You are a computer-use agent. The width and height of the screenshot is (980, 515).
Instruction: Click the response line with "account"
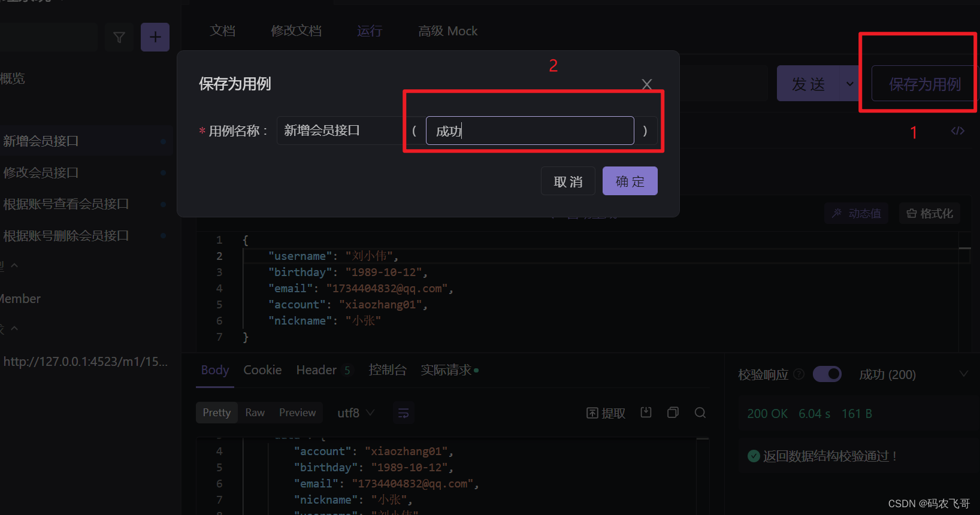pos(374,452)
